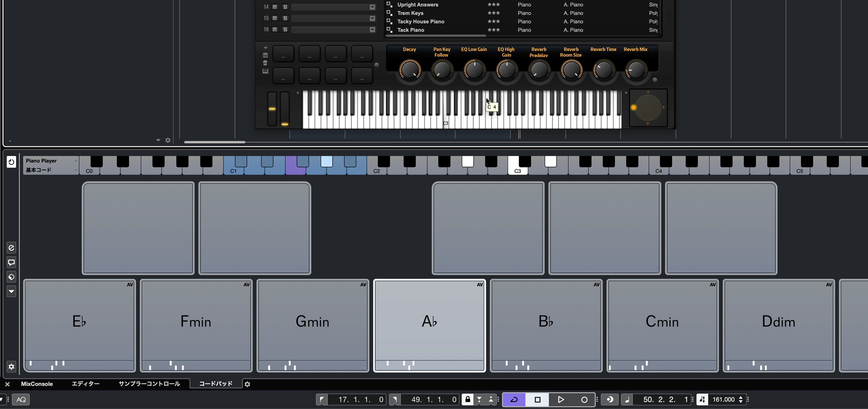Select the Tacky House Piano preset
Image resolution: width=868 pixels, height=409 pixels.
[x=421, y=21]
